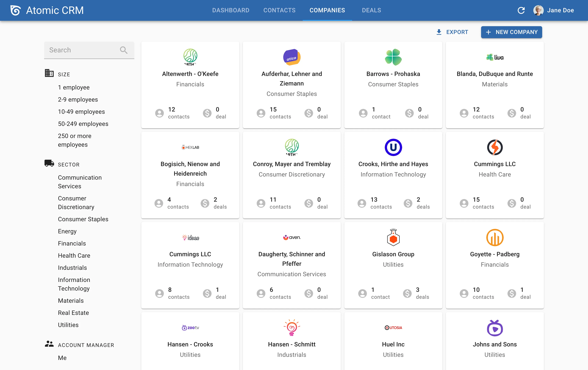
Task: Switch to the CONTACTS tab
Action: 279,10
